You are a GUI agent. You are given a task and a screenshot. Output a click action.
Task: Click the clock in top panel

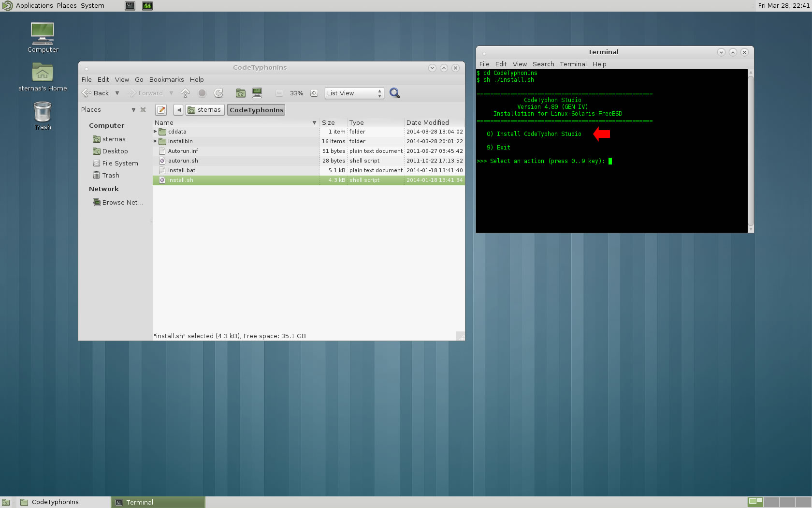coord(783,6)
